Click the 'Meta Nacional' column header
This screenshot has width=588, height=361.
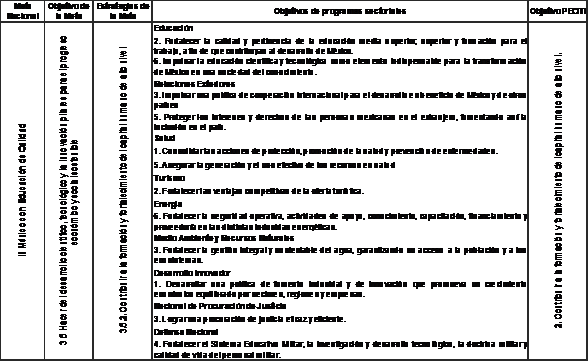[x=22, y=11]
